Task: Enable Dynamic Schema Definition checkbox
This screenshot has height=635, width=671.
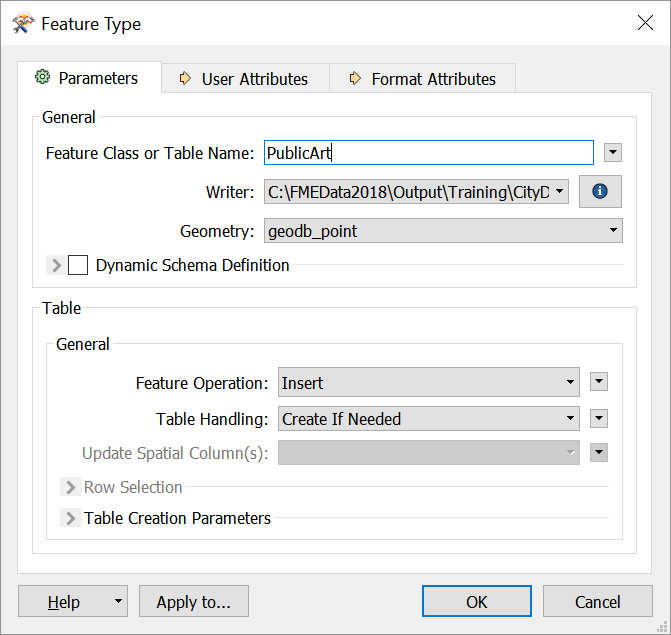Action: tap(78, 265)
